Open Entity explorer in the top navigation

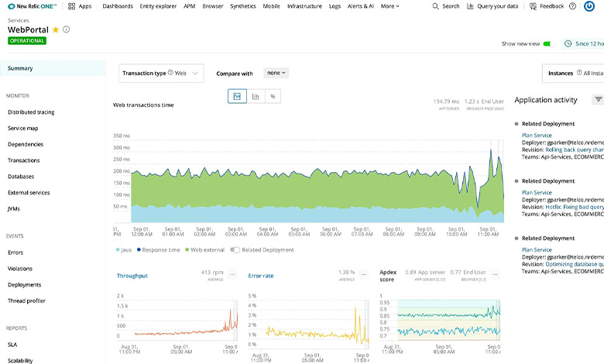158,6
